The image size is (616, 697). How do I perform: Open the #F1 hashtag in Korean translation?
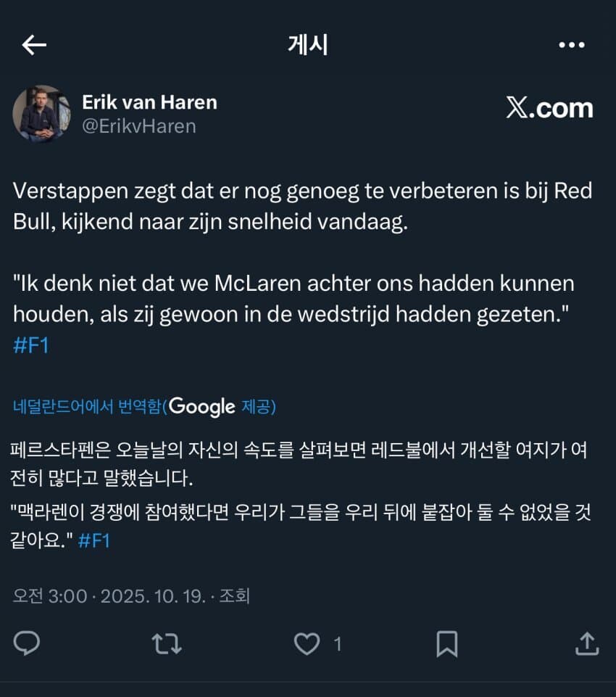click(93, 541)
